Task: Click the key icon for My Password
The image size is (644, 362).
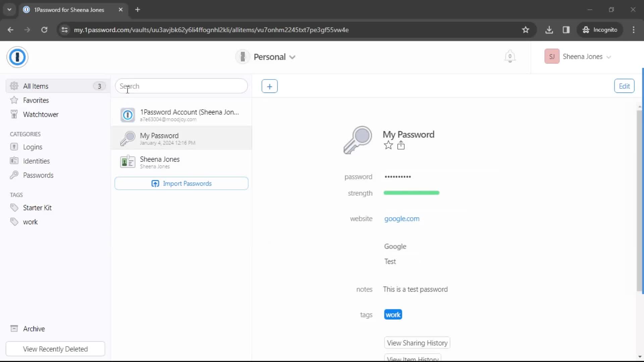Action: point(127,138)
